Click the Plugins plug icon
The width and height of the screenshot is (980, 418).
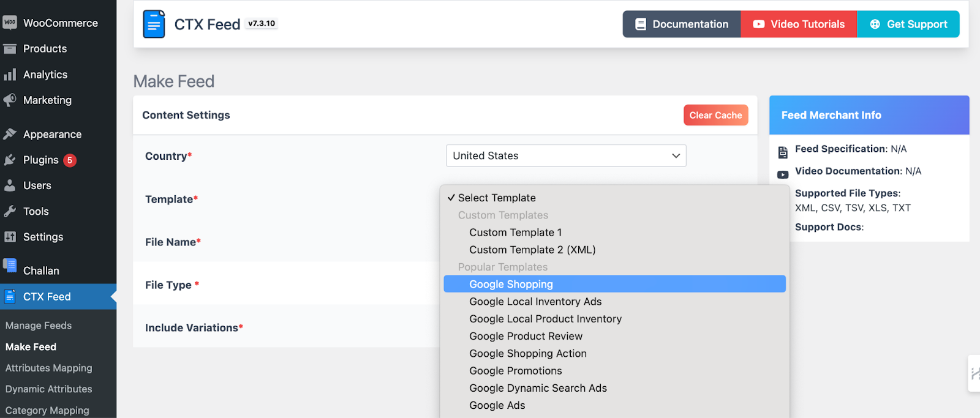10,160
